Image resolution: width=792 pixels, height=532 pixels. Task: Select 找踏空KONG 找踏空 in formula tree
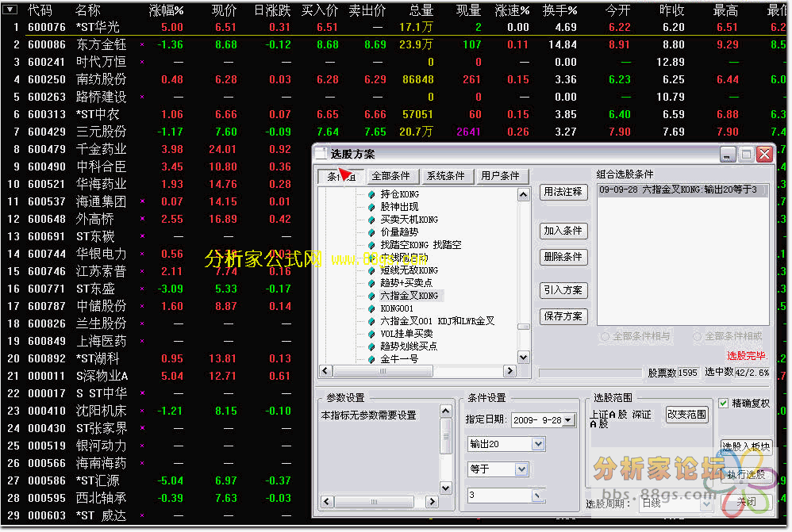click(x=421, y=245)
